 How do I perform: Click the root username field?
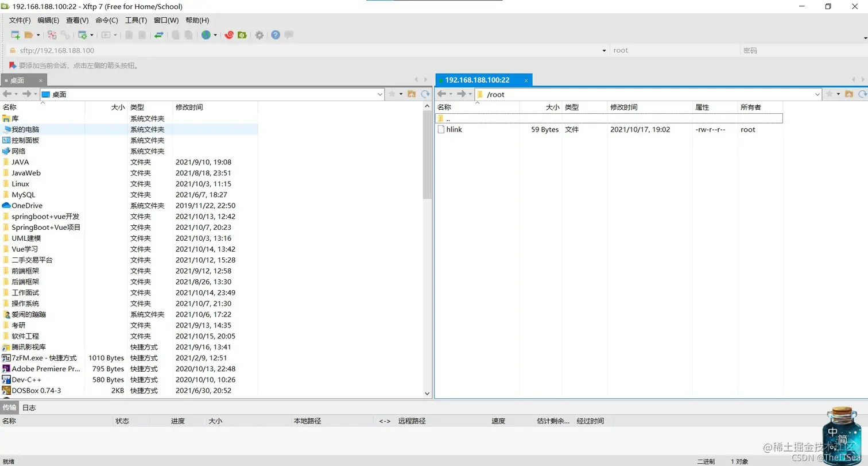pyautogui.click(x=674, y=51)
